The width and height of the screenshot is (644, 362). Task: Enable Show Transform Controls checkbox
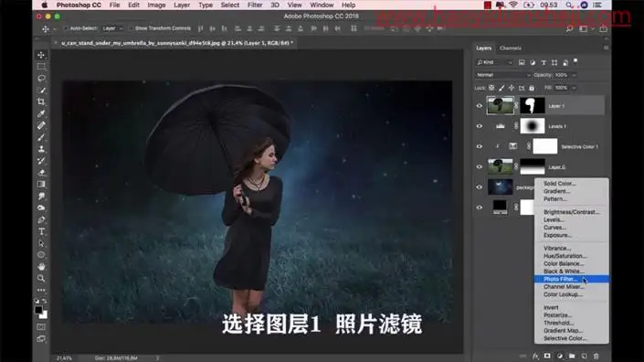click(x=131, y=28)
